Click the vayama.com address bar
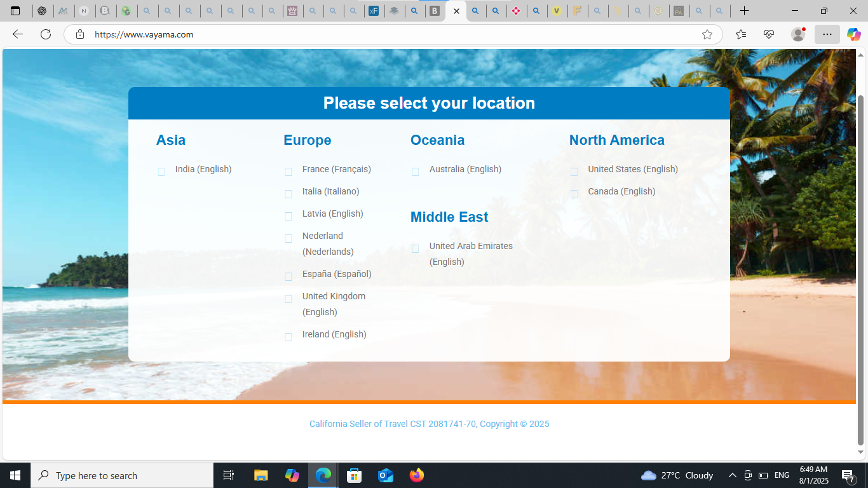The height and width of the screenshot is (488, 868). point(393,34)
